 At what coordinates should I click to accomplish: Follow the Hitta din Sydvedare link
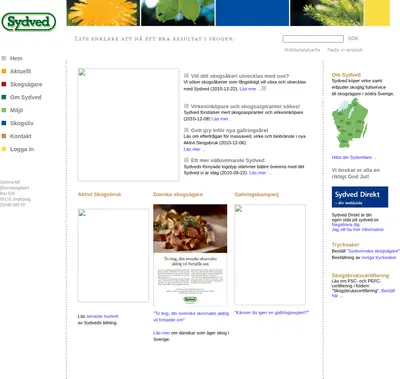click(x=354, y=157)
